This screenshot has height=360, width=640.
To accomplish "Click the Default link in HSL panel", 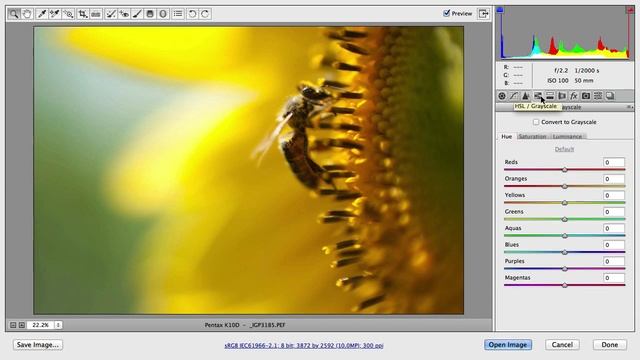I will (564, 149).
